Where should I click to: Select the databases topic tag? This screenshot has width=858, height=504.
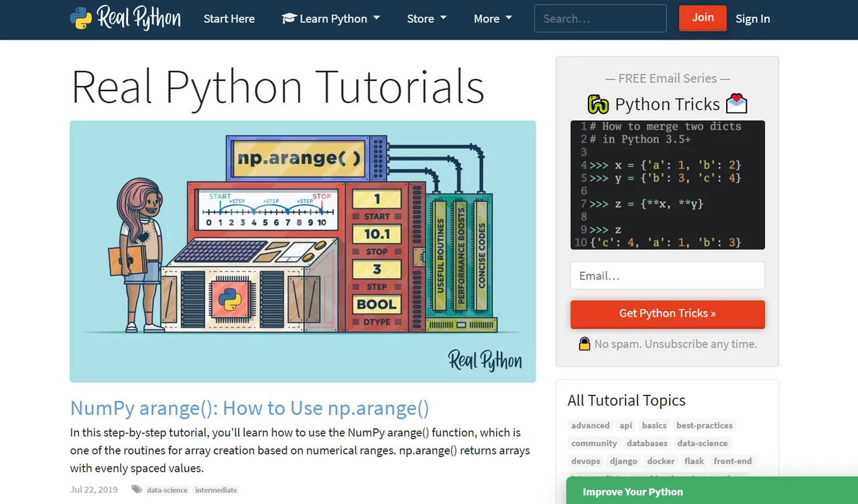tap(648, 444)
